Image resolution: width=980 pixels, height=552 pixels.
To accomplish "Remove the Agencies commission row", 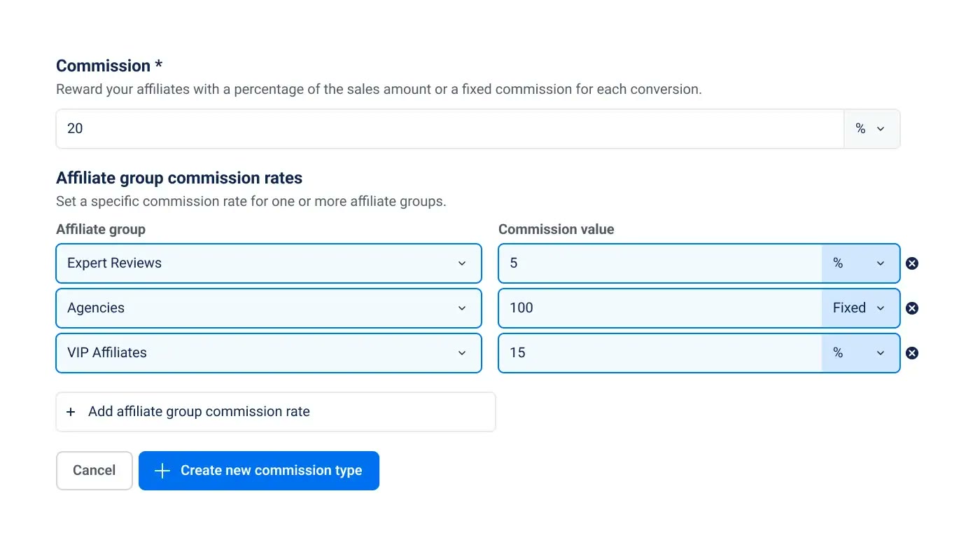I will point(912,308).
